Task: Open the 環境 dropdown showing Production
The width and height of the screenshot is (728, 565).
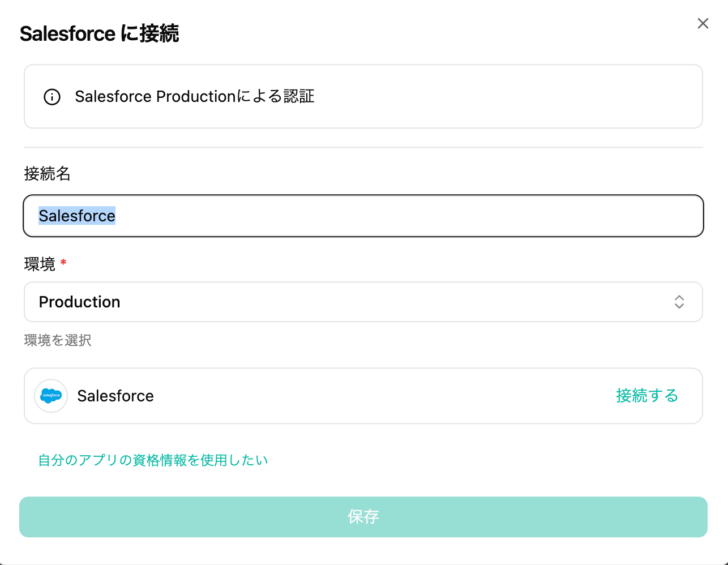Action: coord(363,302)
